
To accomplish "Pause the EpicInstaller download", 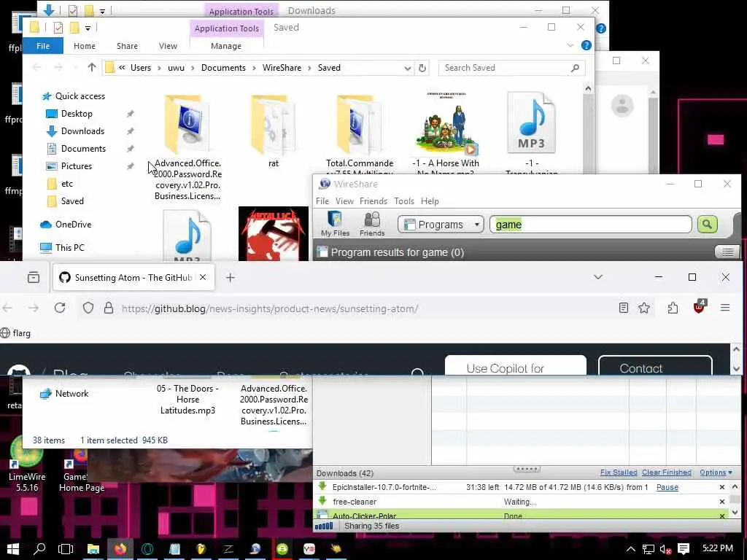I will click(x=667, y=487).
